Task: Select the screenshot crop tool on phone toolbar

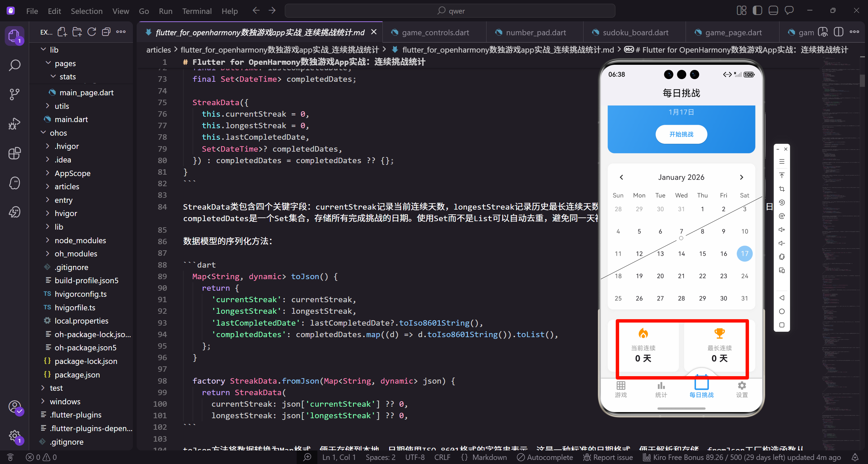Action: (782, 189)
